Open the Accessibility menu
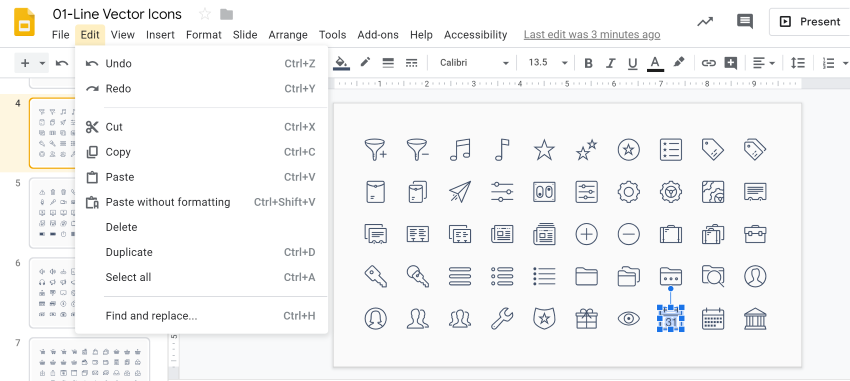 click(475, 35)
